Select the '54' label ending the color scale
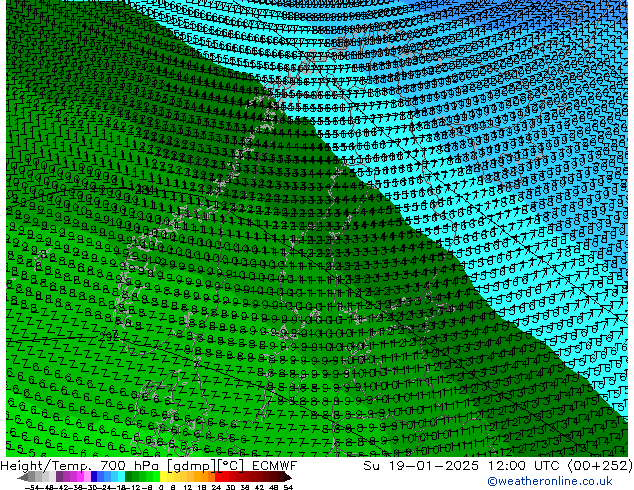The width and height of the screenshot is (634, 490). point(288,488)
